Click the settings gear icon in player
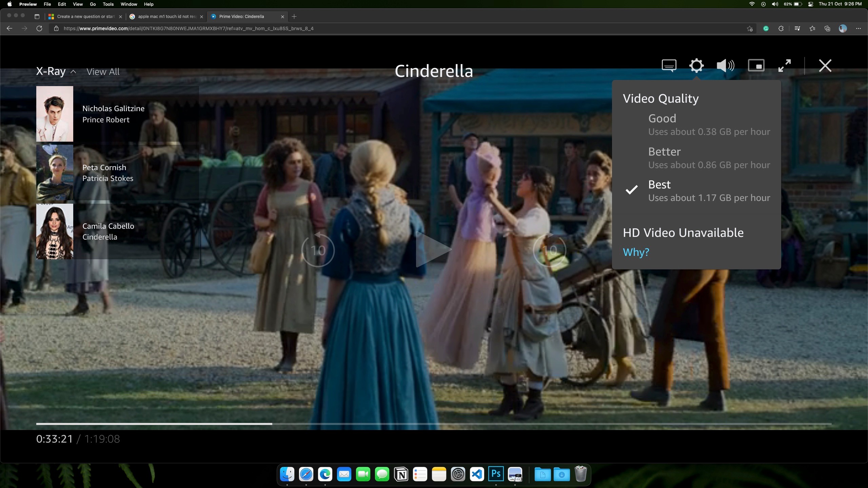This screenshot has width=868, height=488. [x=696, y=65]
